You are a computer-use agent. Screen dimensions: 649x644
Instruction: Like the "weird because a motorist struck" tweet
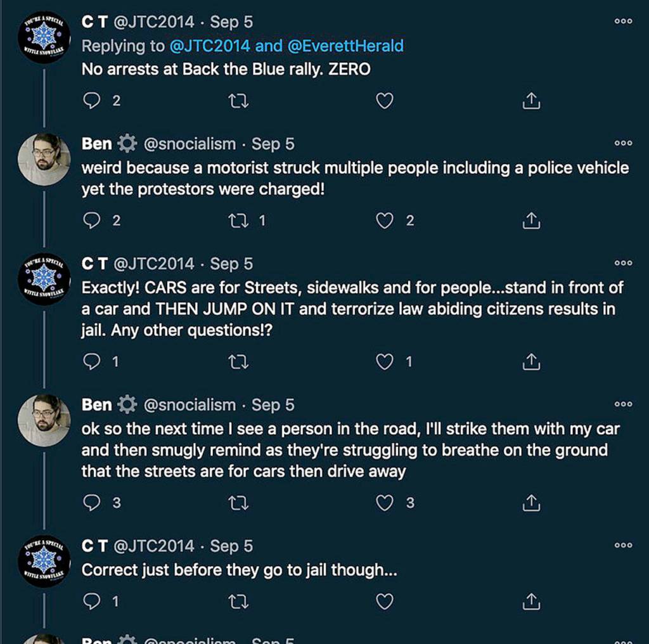(385, 221)
